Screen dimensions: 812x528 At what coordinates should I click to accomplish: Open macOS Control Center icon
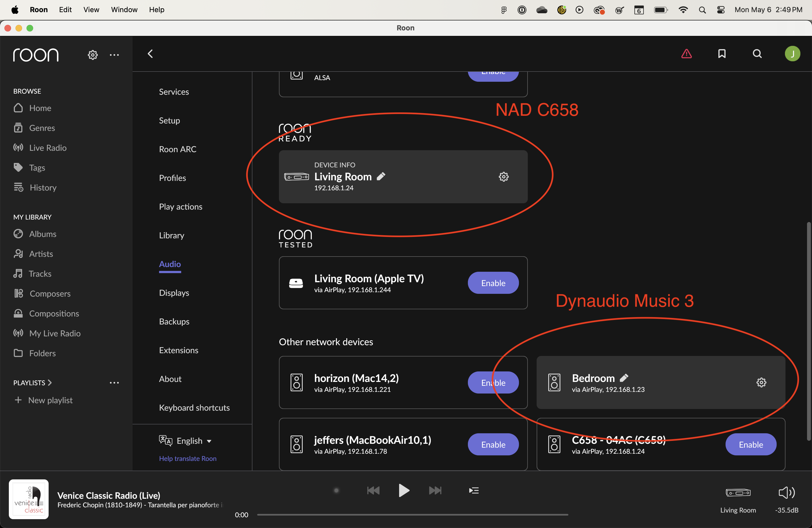pos(721,10)
